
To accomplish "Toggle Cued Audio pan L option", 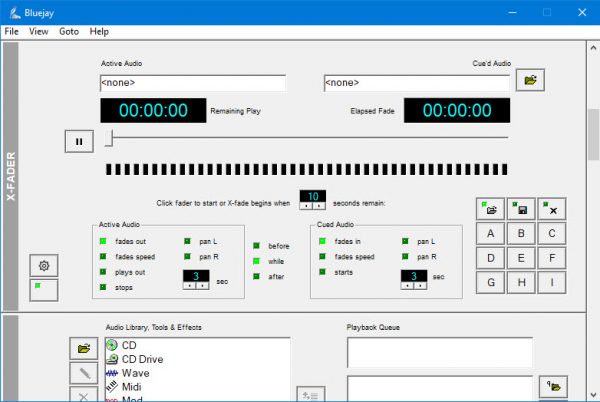I will coord(405,241).
